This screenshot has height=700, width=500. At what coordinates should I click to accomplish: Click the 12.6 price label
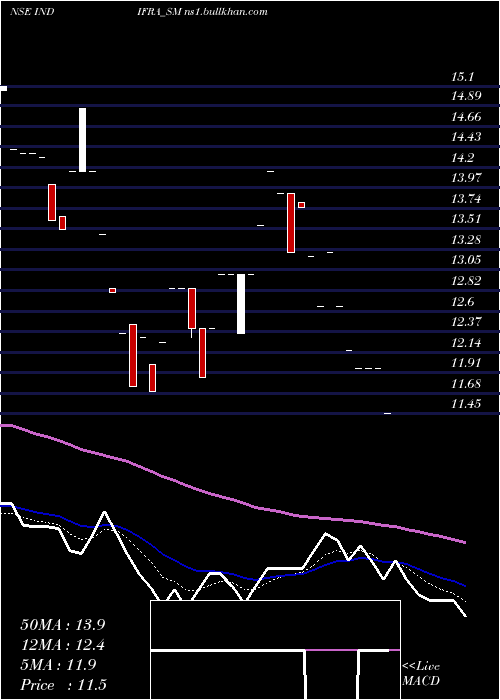click(462, 302)
